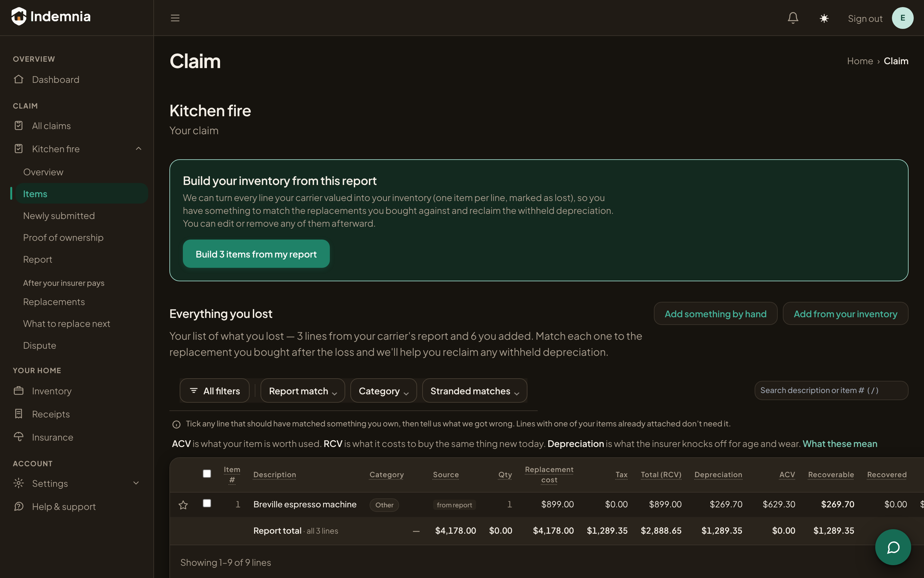924x578 pixels.
Task: Open What these mean link
Action: tap(840, 443)
